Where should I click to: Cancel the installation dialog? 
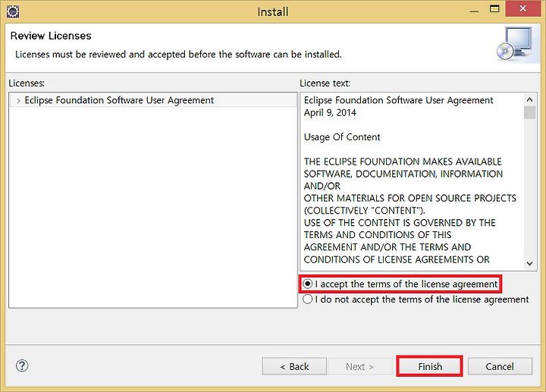pos(500,366)
